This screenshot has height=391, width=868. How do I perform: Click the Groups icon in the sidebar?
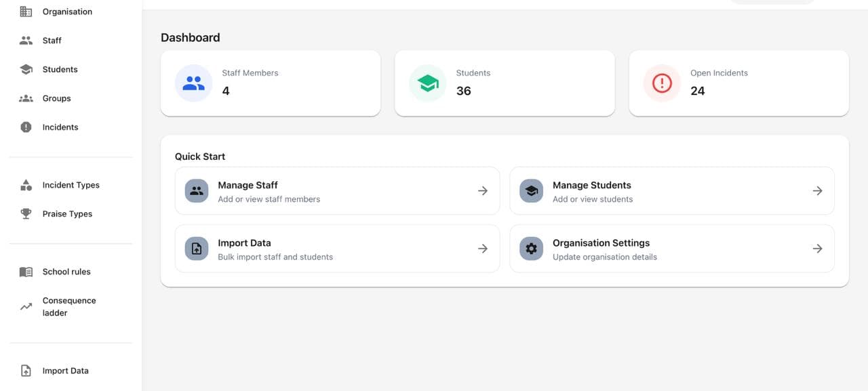[26, 98]
